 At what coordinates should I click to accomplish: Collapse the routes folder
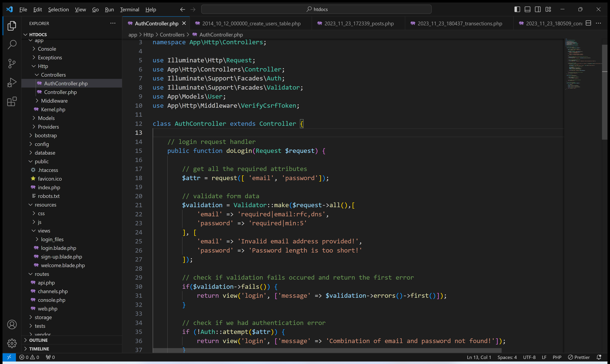(x=42, y=274)
